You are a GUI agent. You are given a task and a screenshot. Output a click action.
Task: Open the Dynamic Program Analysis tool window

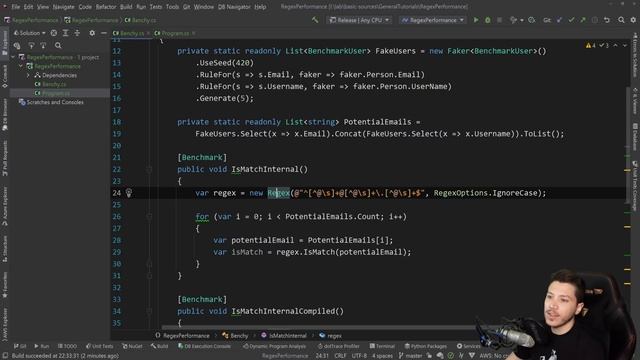pos(274,346)
